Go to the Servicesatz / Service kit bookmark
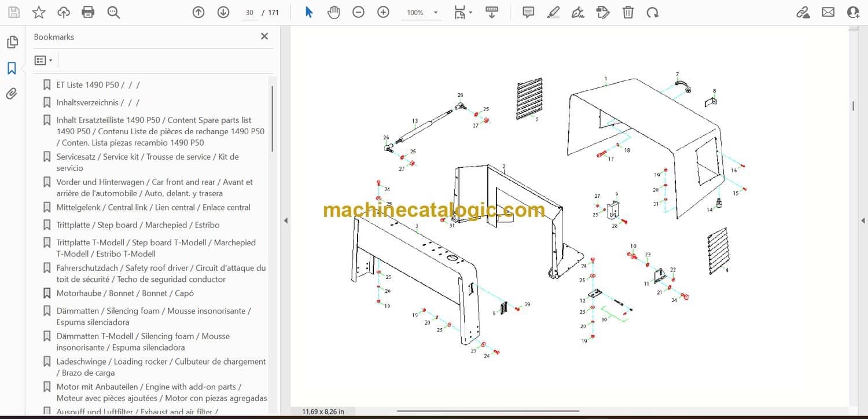Image resolution: width=868 pixels, height=419 pixels. 148,163
